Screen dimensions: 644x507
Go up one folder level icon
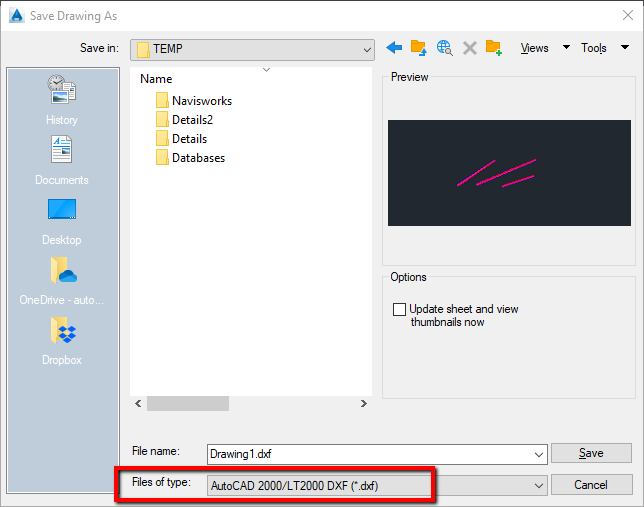tap(419, 48)
